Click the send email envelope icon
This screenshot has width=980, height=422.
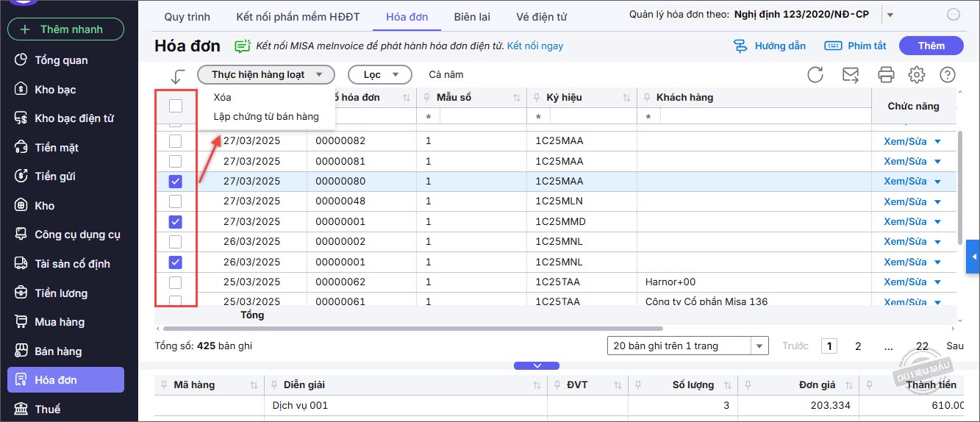(x=851, y=74)
